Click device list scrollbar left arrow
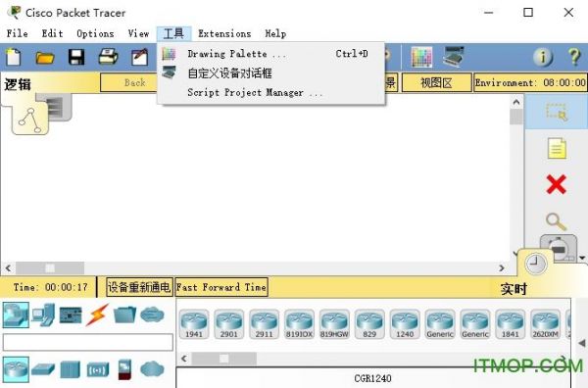This screenshot has height=388, width=588. click(184, 359)
